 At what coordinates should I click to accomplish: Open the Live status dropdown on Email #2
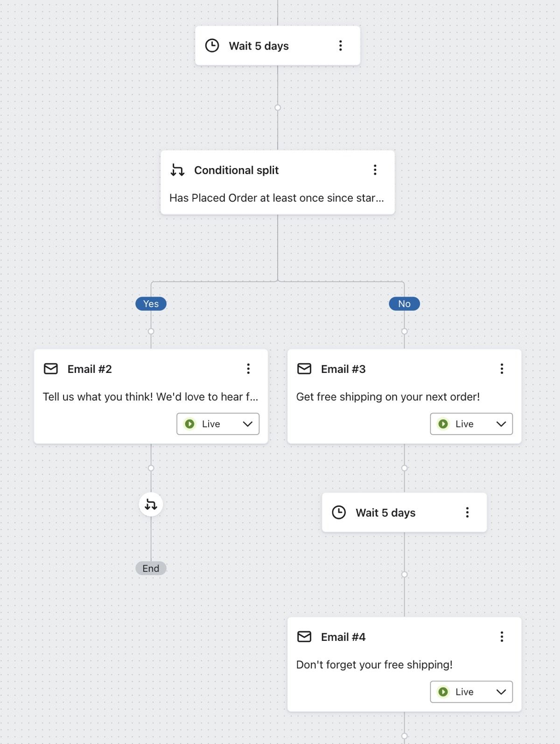tap(247, 424)
